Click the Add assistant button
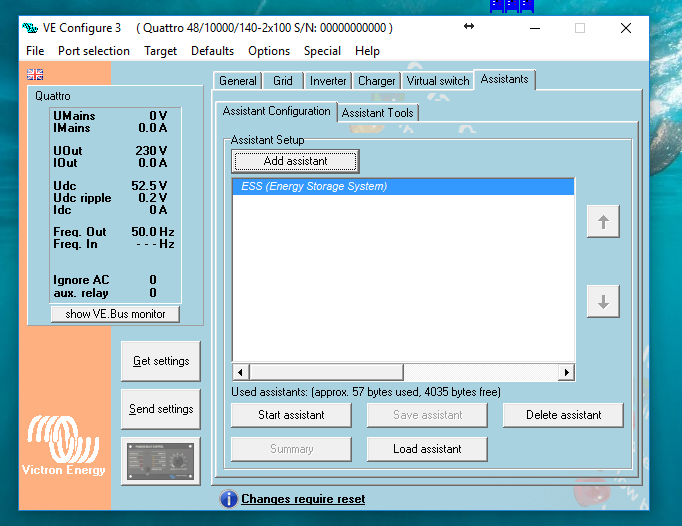Image resolution: width=682 pixels, height=526 pixels. coord(295,161)
